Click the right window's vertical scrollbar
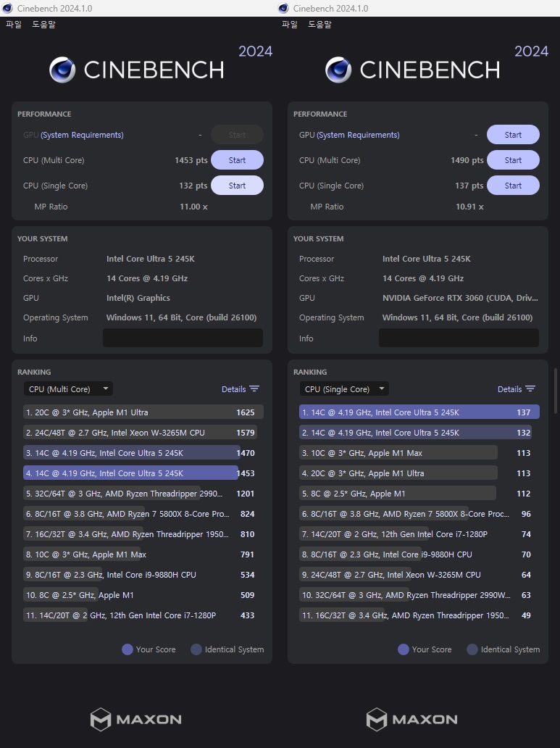The image size is (560, 748). 555,390
